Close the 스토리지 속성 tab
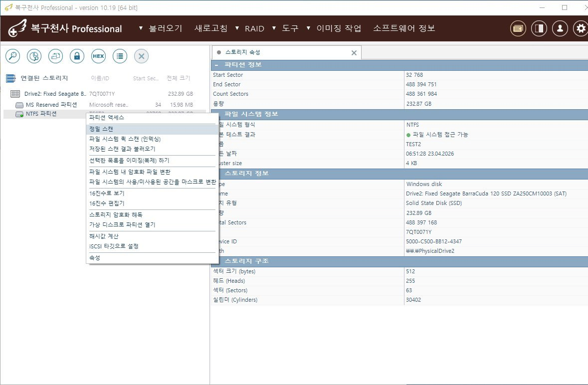 [354, 53]
